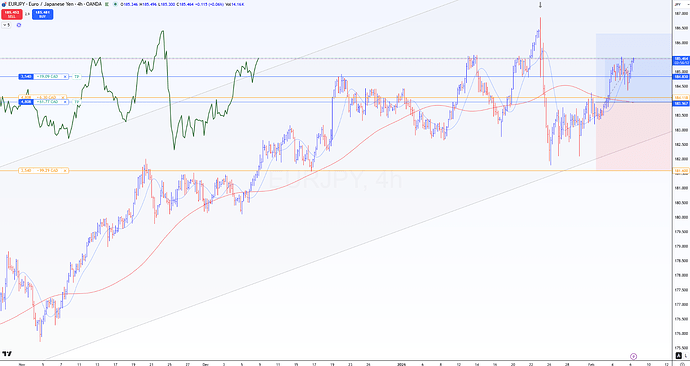Cancel the -99.29 CAD order with its x
690x366 pixels.
(66, 170)
